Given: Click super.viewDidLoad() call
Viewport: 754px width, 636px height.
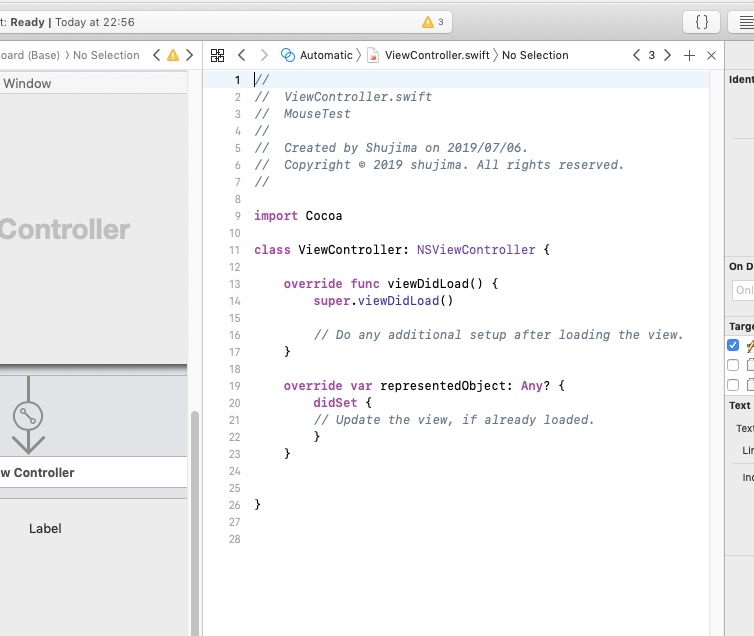Looking at the screenshot, I should (383, 301).
